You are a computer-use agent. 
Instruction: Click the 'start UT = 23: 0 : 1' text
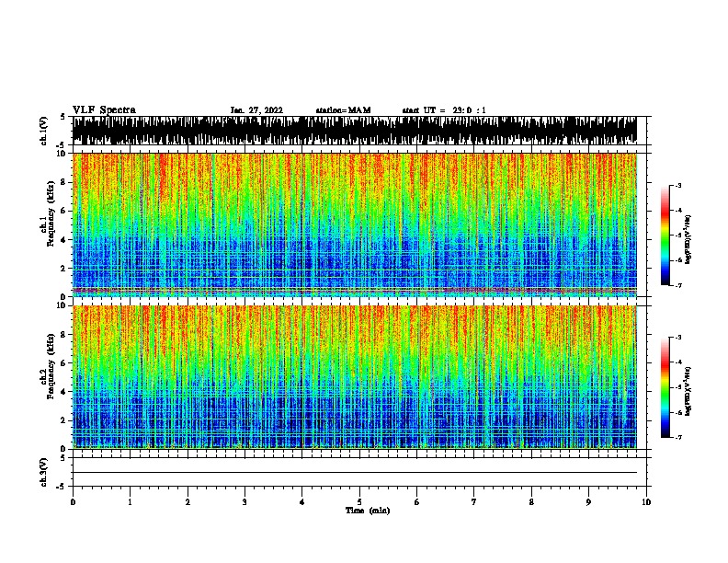pos(444,110)
